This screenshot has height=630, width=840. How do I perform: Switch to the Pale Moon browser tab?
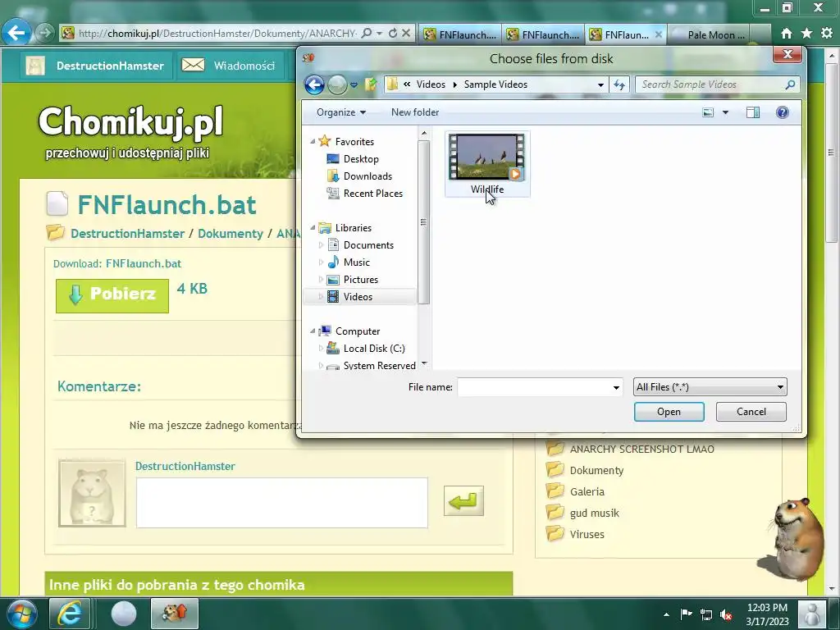tap(710, 34)
